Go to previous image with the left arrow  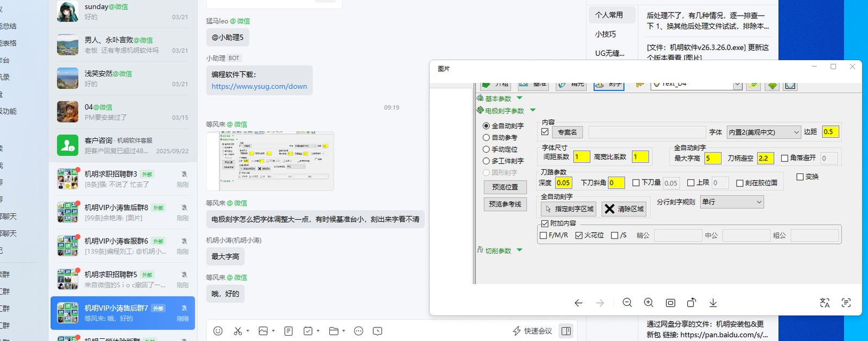click(579, 303)
